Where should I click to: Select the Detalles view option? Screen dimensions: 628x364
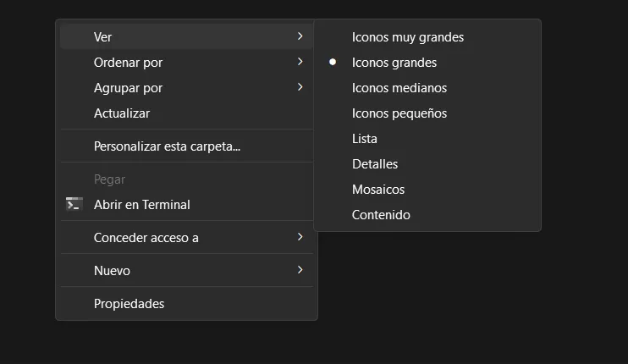(x=375, y=164)
